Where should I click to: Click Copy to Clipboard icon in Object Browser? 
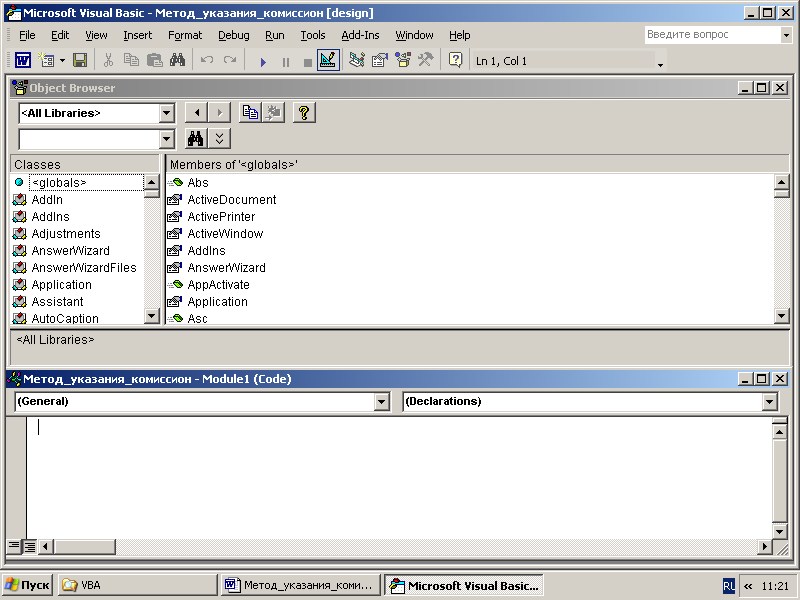[250, 112]
